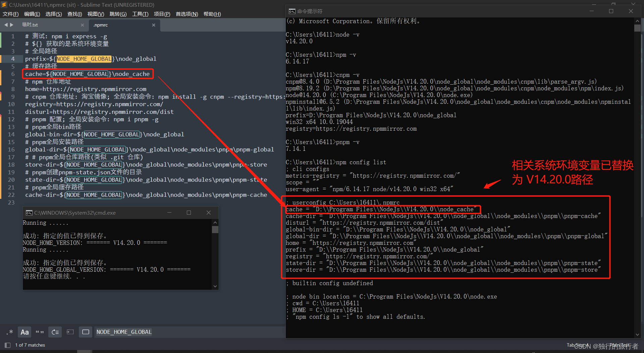644x353 pixels.
Task: Click scroll-down arrow in small cmd.exe window
Action: click(x=215, y=286)
